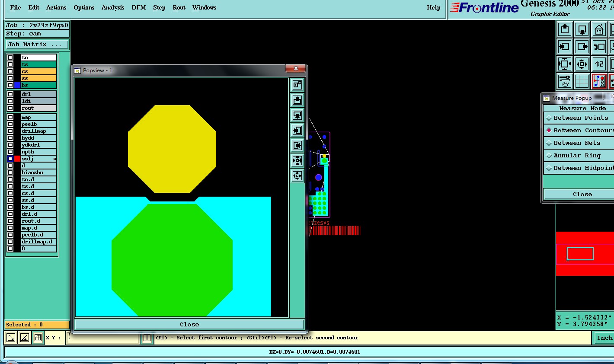Image resolution: width=614 pixels, height=364 pixels.
Task: Open the Windows menu
Action: click(x=204, y=7)
